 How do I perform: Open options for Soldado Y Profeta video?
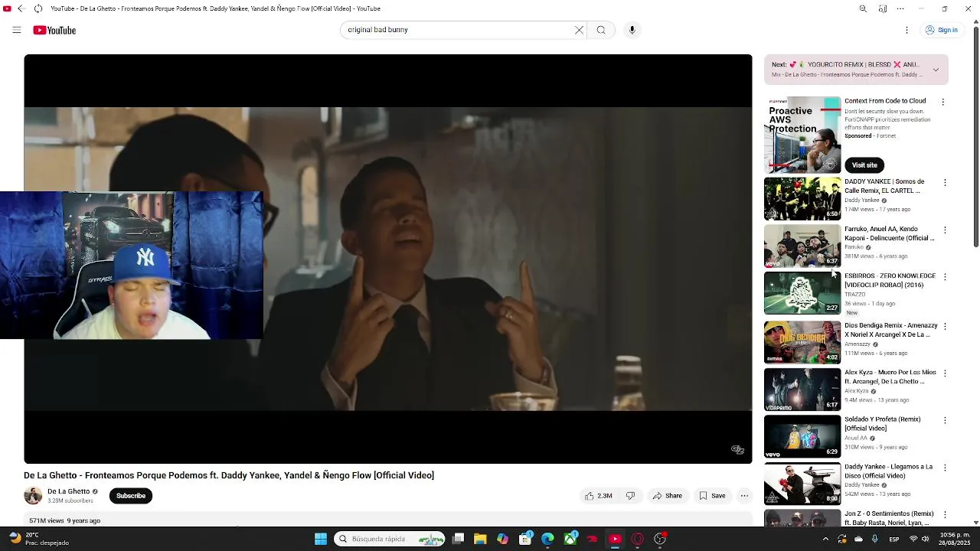(x=945, y=420)
